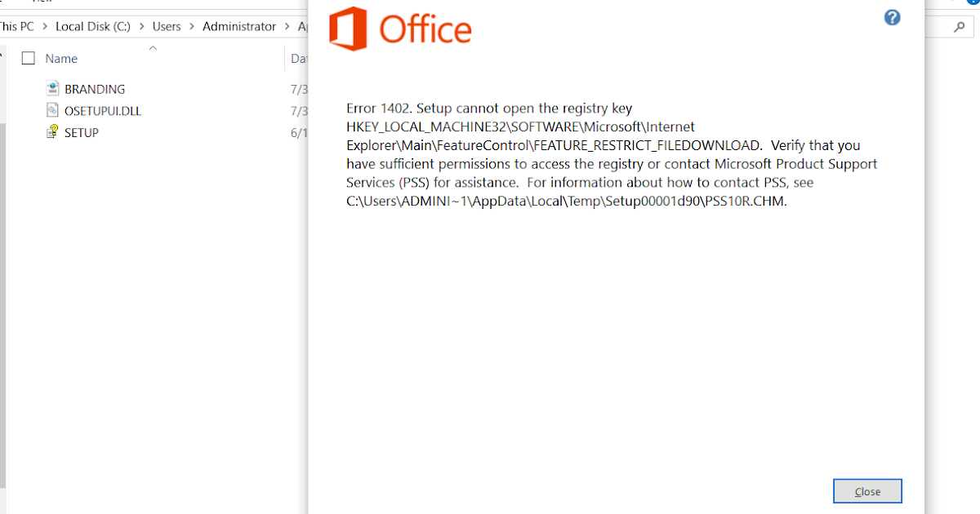This screenshot has height=514, width=980.
Task: Expand the chevron after Local Disk (C:)
Action: point(141,27)
